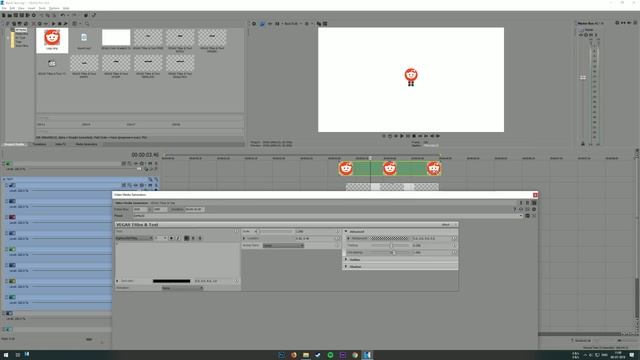Viewport: 640px width, 360px height.
Task: Open the Tools menu
Action: [42, 8]
